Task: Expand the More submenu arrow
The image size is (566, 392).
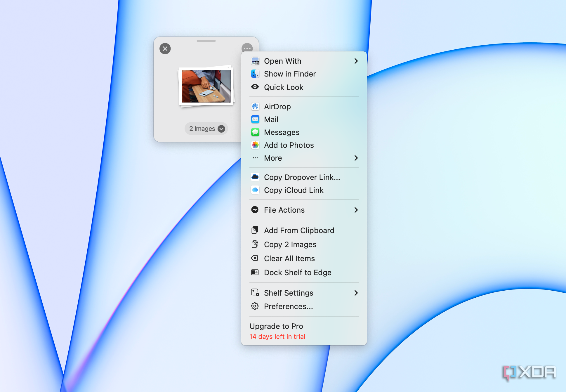Action: pos(356,158)
